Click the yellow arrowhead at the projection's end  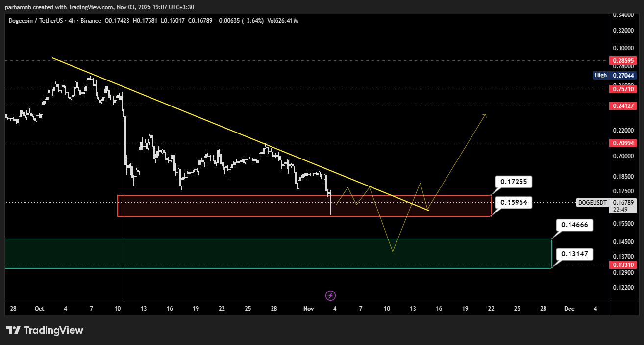485,115
